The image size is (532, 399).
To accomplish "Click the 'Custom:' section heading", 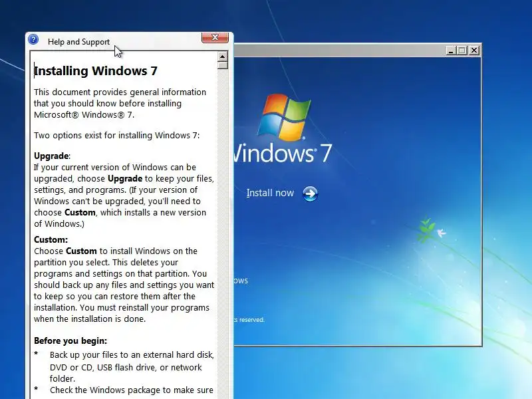I will coord(51,240).
